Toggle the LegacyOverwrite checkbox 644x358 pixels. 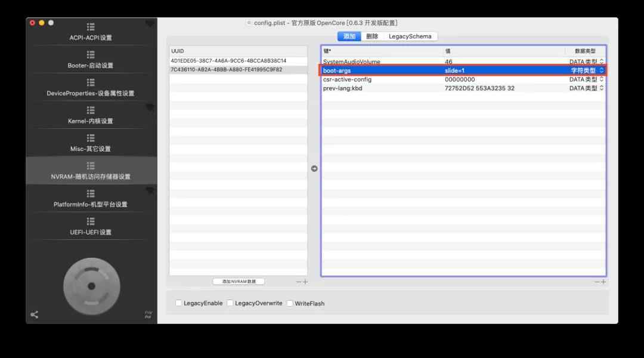(230, 303)
